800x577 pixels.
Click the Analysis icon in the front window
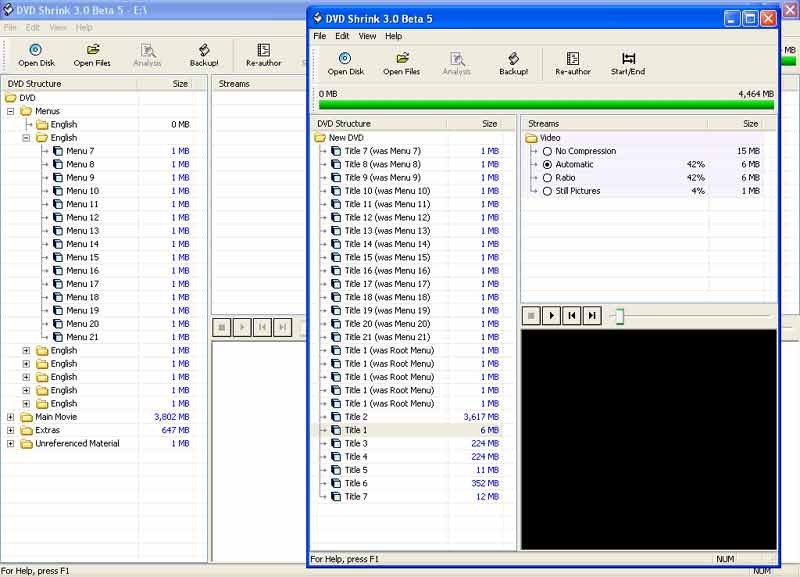[457, 64]
